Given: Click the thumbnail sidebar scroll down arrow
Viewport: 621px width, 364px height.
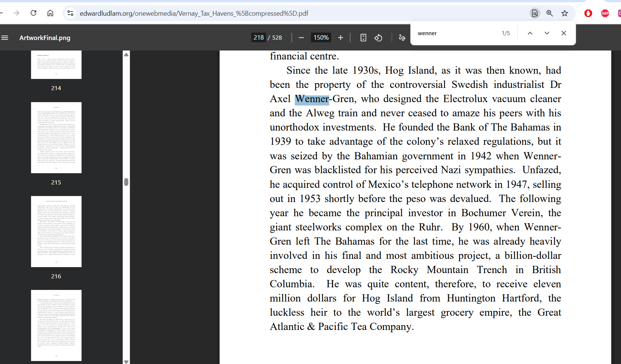Looking at the screenshot, I should (126, 361).
